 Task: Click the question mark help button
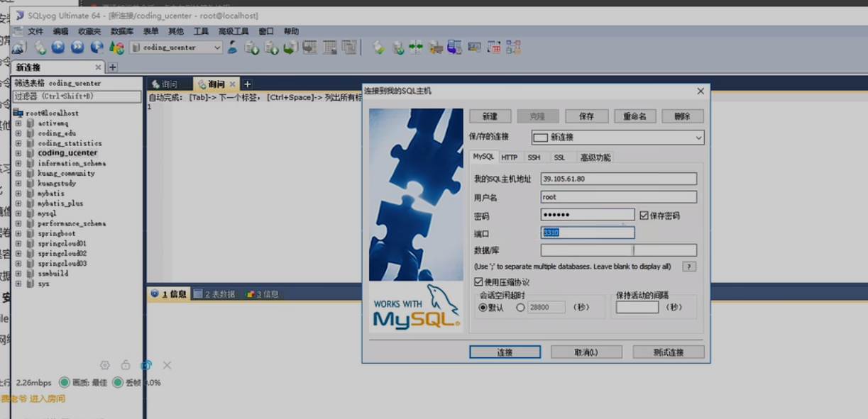click(x=688, y=267)
